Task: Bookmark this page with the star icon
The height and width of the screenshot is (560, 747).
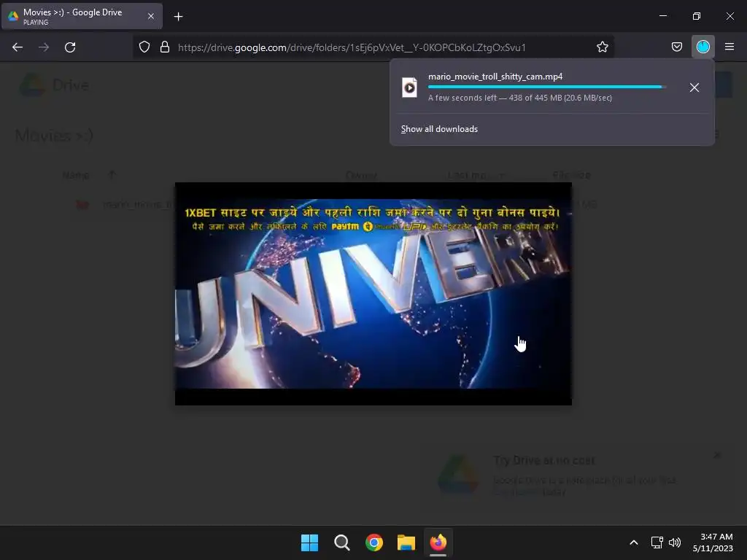Action: [602, 47]
